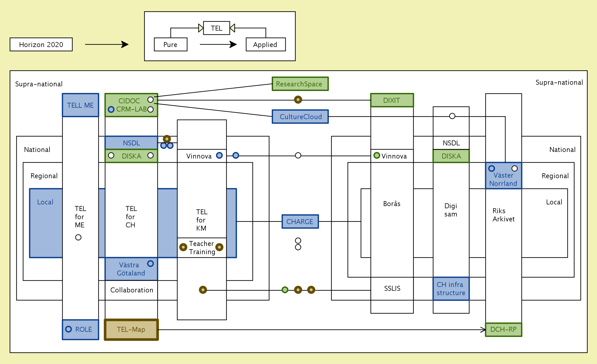Viewport: 597px width, 364px height.
Task: Click the brown dot left of Teacher Training
Action: tap(183, 247)
